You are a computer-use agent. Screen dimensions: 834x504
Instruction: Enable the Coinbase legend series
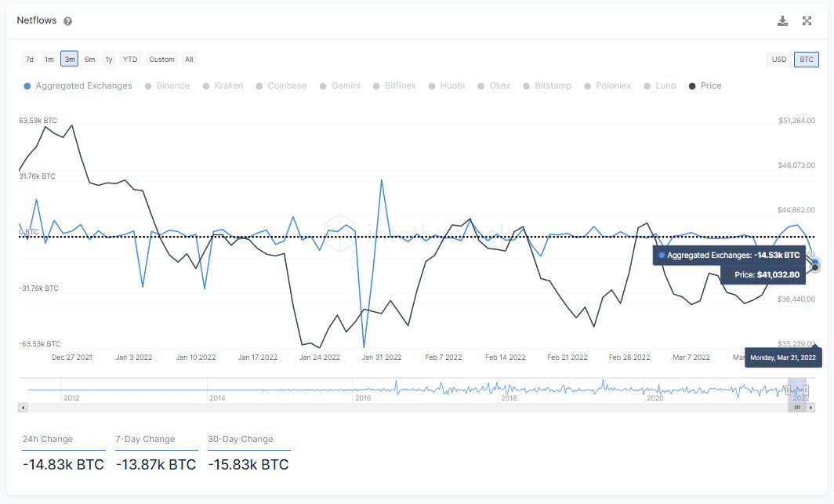[x=281, y=85]
